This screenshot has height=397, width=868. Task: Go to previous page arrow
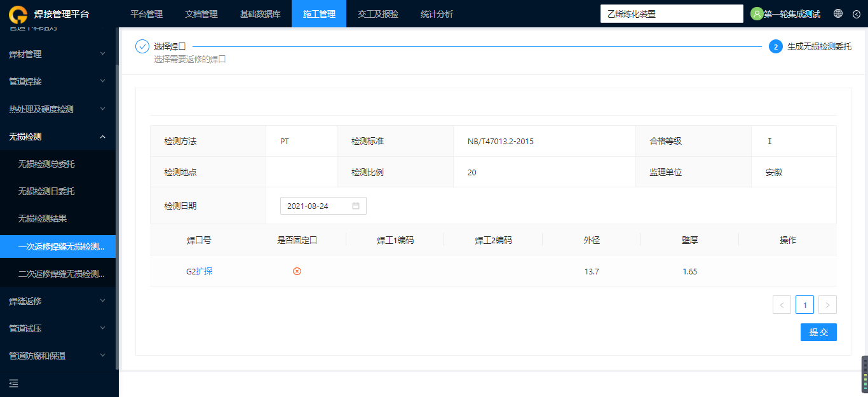pos(782,305)
